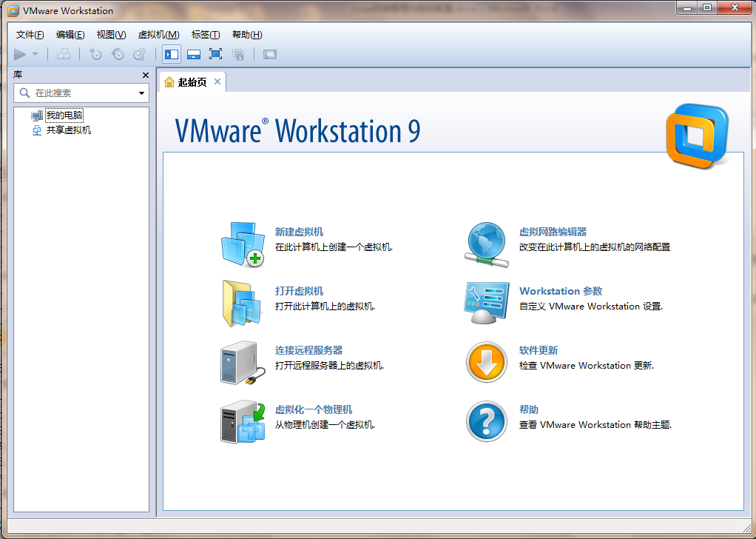Click text 自定义 VMware Workstation 设置.
This screenshot has height=539, width=756.
coord(591,307)
